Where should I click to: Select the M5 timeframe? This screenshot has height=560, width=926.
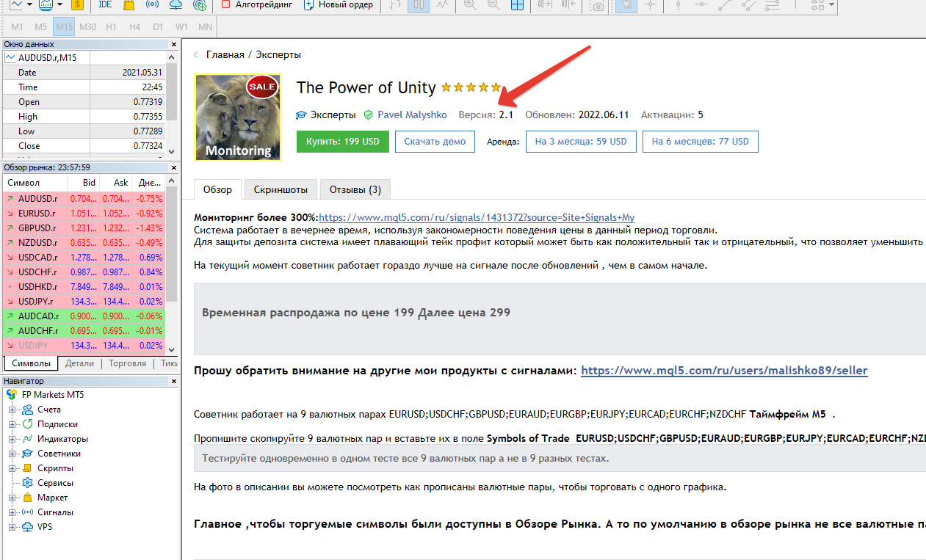coord(41,26)
